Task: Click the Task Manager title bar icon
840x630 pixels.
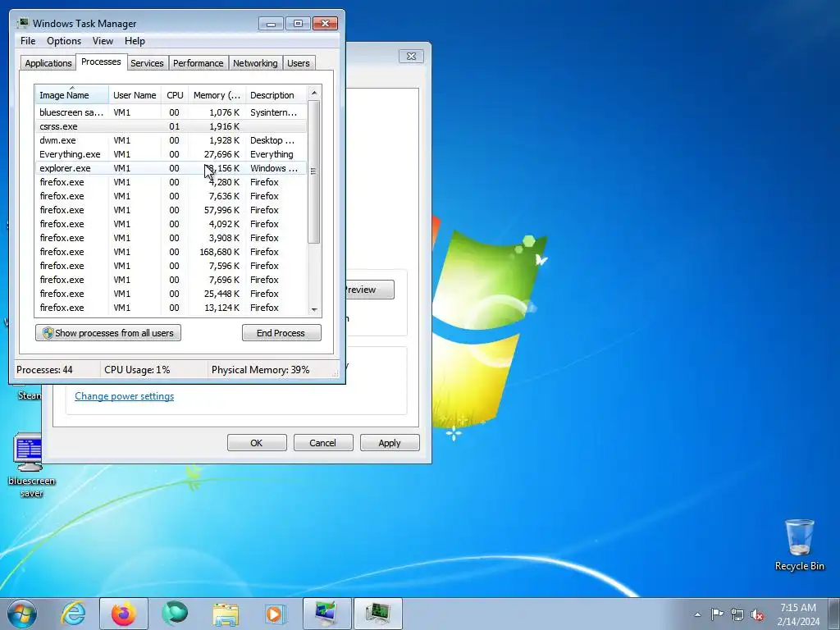Action: pyautogui.click(x=22, y=23)
